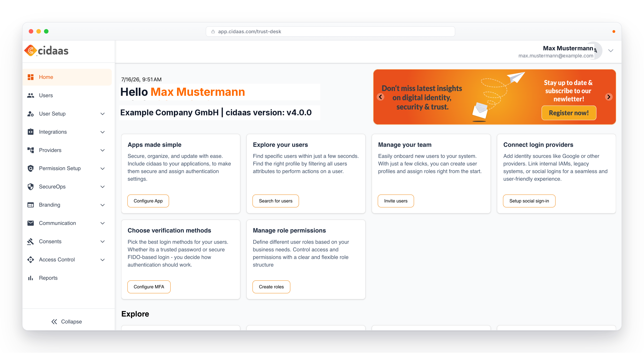Click the Access Control icon
Viewport: 644px width, 353px height.
(30, 260)
